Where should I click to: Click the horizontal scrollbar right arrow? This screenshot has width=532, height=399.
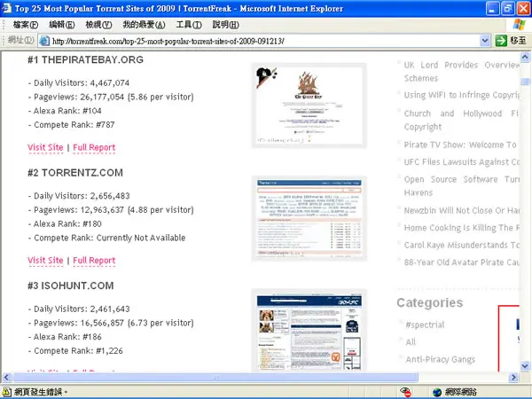[513, 378]
